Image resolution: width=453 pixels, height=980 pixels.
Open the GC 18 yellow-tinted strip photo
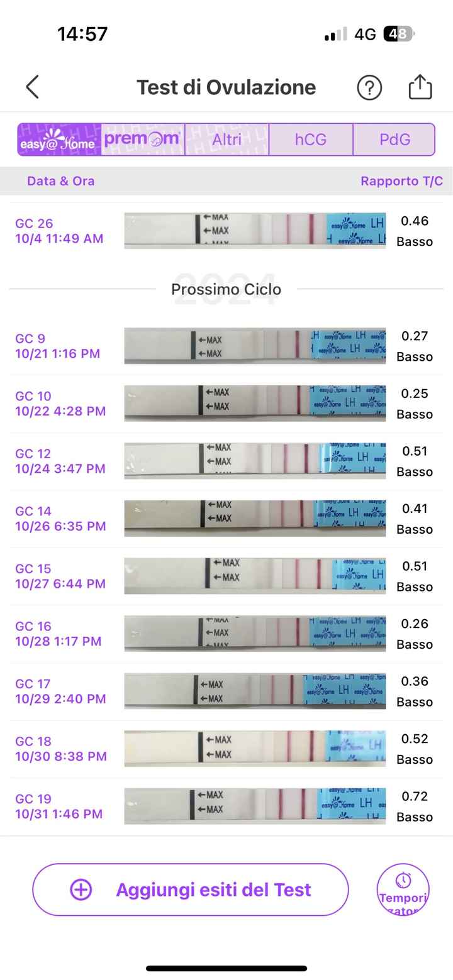click(x=255, y=749)
